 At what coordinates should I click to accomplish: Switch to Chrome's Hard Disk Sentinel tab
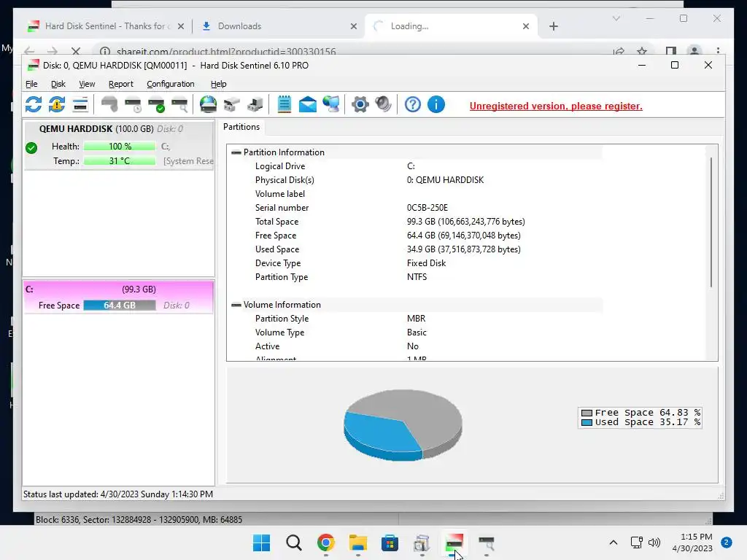click(106, 26)
